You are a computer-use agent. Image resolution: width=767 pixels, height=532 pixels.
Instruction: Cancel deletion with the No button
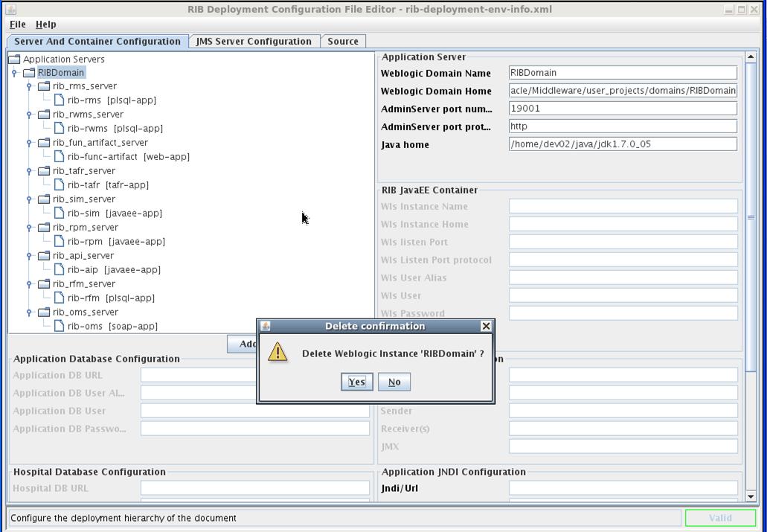(394, 382)
